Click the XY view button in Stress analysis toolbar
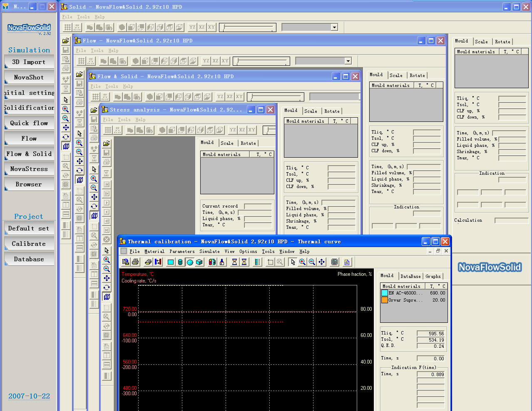Viewport: 532px width, 411px height. (x=252, y=130)
